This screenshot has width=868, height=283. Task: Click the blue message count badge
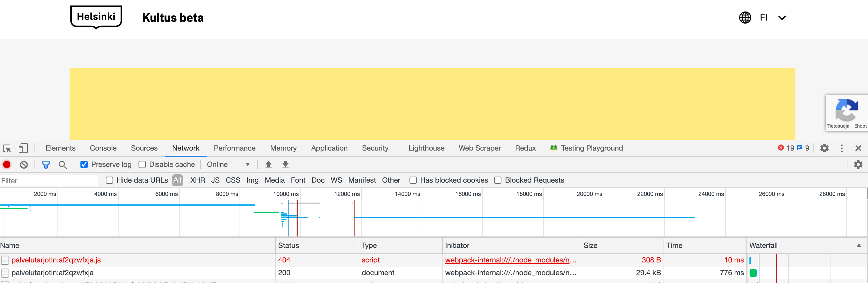tap(803, 148)
